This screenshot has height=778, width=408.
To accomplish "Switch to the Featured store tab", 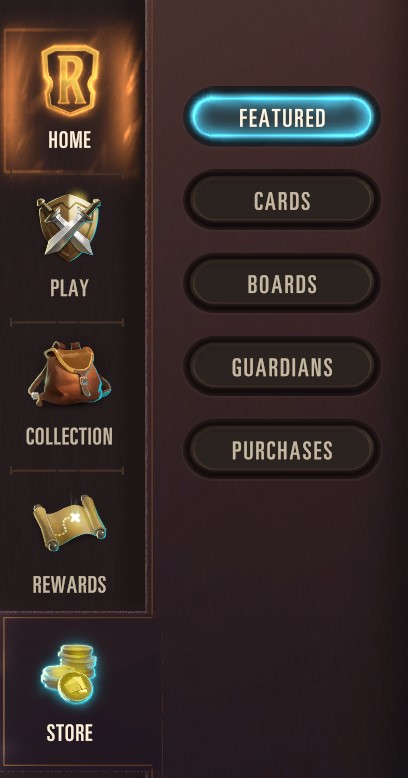I will pos(282,117).
